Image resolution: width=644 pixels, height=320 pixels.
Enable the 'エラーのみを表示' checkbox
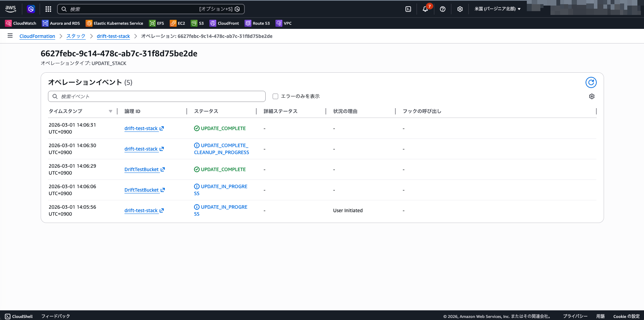(x=275, y=96)
